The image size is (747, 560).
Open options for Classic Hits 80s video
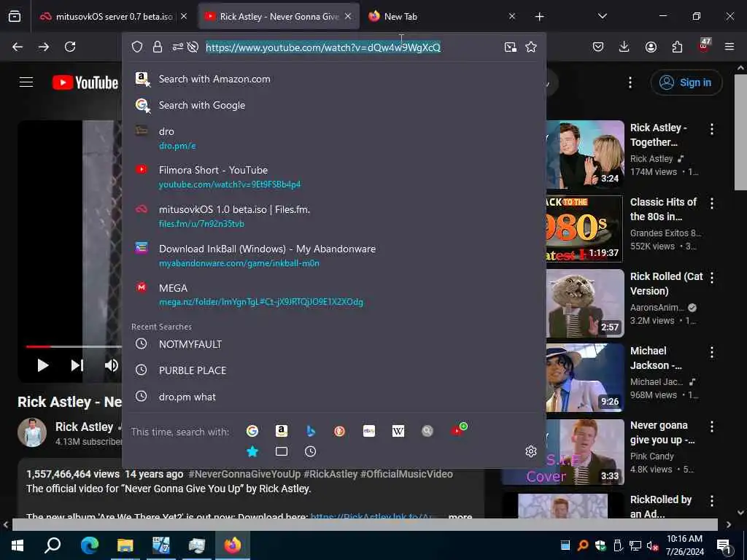pos(712,203)
